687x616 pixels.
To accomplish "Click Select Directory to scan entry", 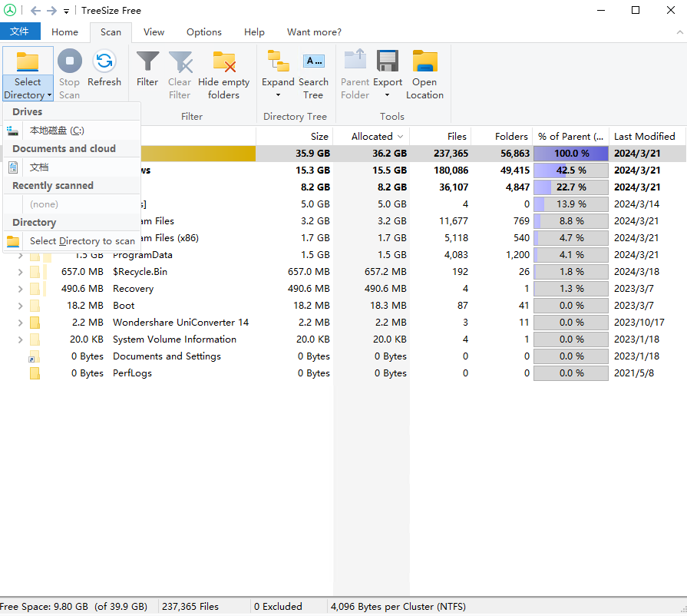I will [x=81, y=241].
